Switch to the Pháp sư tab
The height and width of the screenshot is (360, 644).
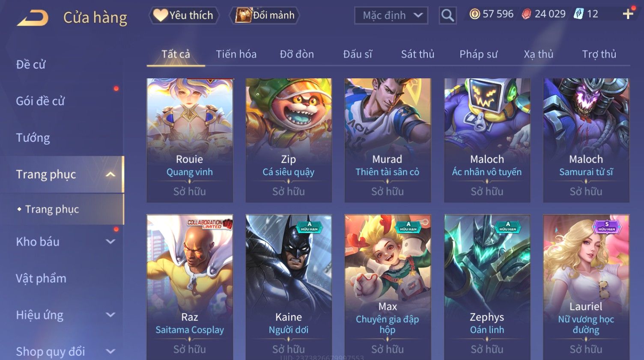(x=478, y=54)
